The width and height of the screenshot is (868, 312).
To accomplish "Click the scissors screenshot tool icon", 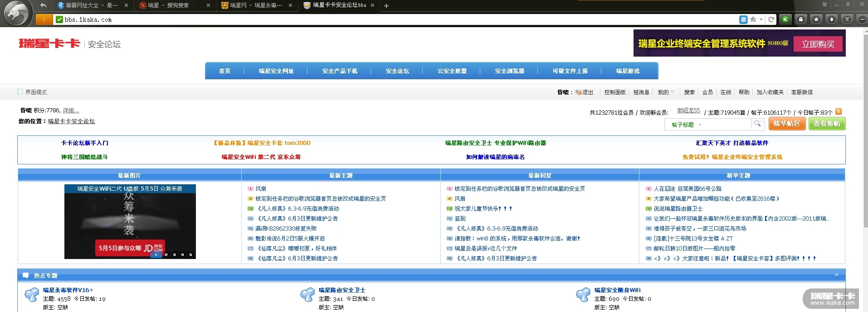I will click(x=847, y=19).
